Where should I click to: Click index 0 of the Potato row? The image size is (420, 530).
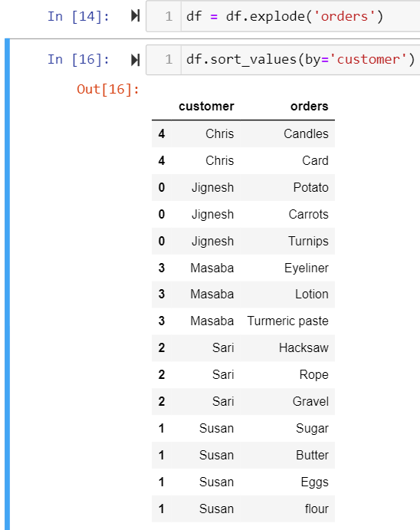point(162,187)
